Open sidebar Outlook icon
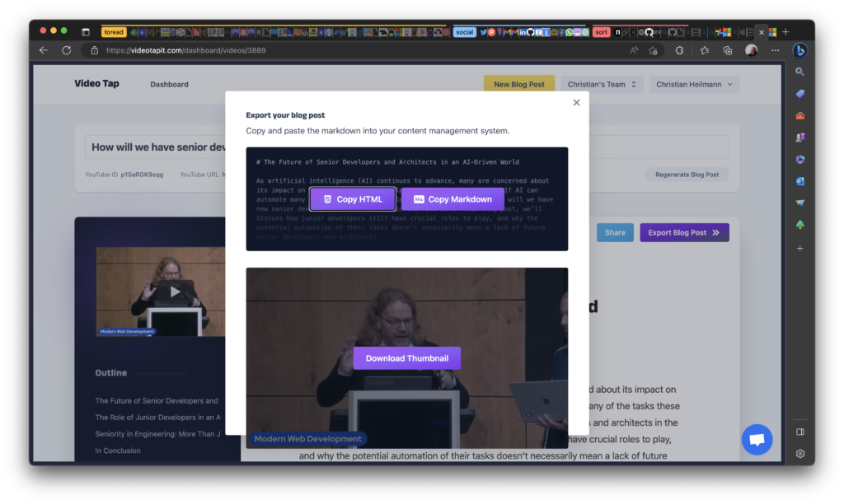This screenshot has width=844, height=504. click(x=799, y=181)
